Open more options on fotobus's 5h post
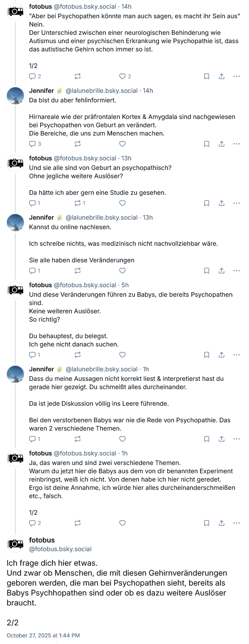This screenshot has width=249, height=644. click(x=237, y=355)
